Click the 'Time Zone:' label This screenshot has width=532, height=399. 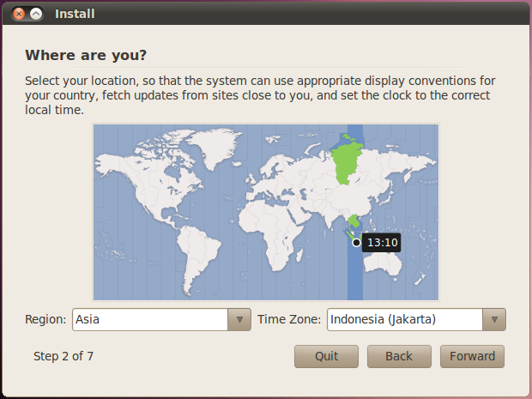[289, 319]
